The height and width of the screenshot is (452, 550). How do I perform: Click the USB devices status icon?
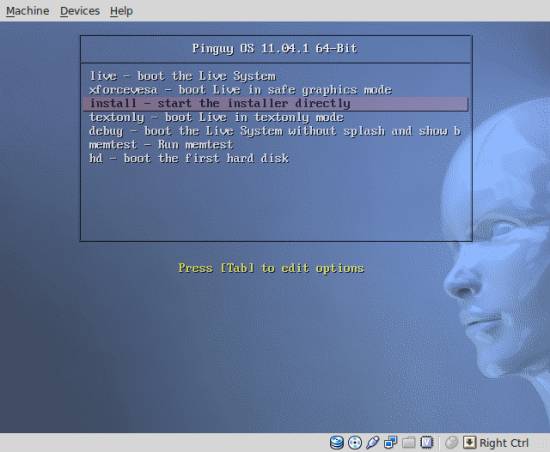(373, 443)
